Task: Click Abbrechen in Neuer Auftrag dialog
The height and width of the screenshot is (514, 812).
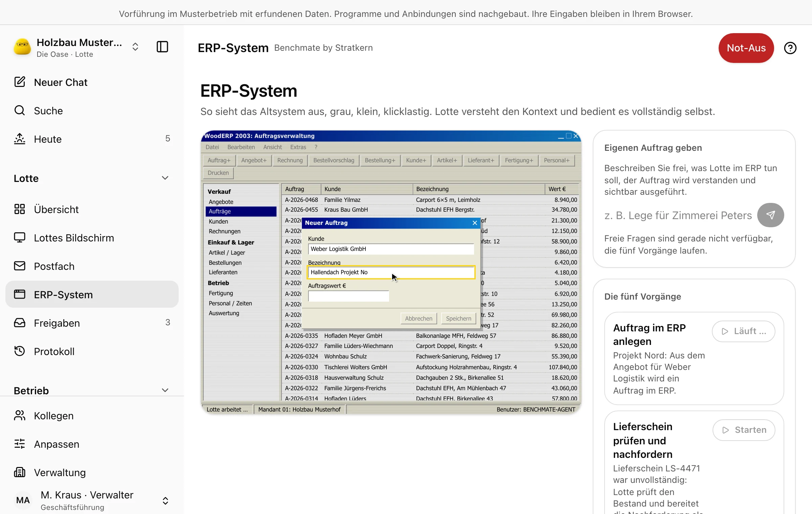Action: coord(419,319)
